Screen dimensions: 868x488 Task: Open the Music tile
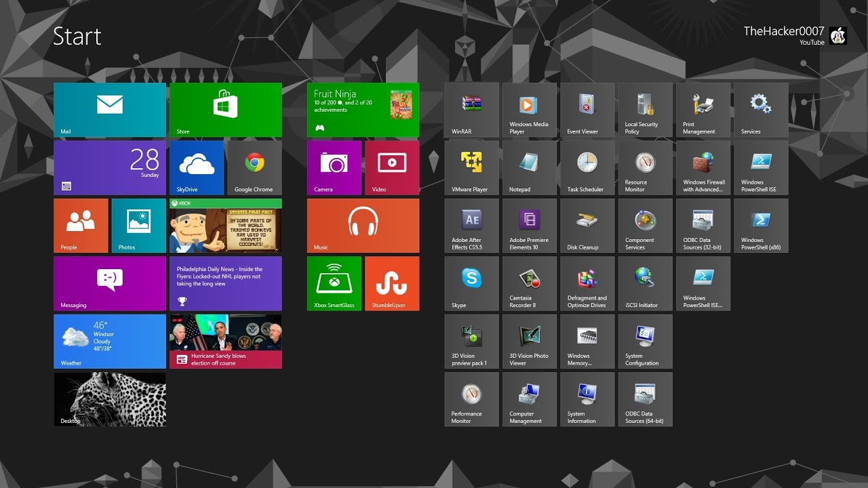click(363, 226)
